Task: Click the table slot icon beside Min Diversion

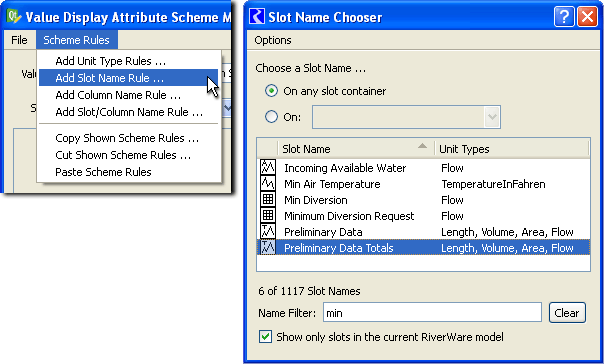Action: [268, 200]
